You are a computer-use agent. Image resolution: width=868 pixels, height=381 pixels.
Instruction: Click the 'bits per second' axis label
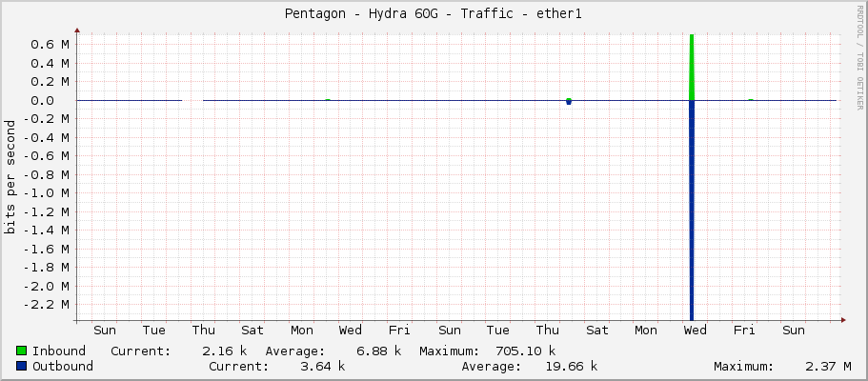pos(10,177)
